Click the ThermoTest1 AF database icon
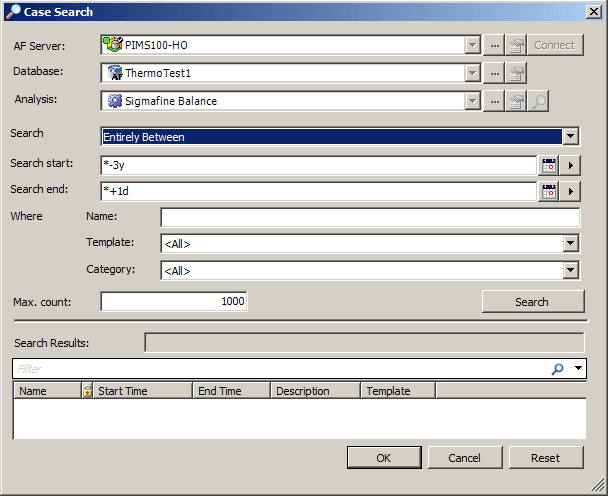The height and width of the screenshot is (496, 608). [115, 73]
